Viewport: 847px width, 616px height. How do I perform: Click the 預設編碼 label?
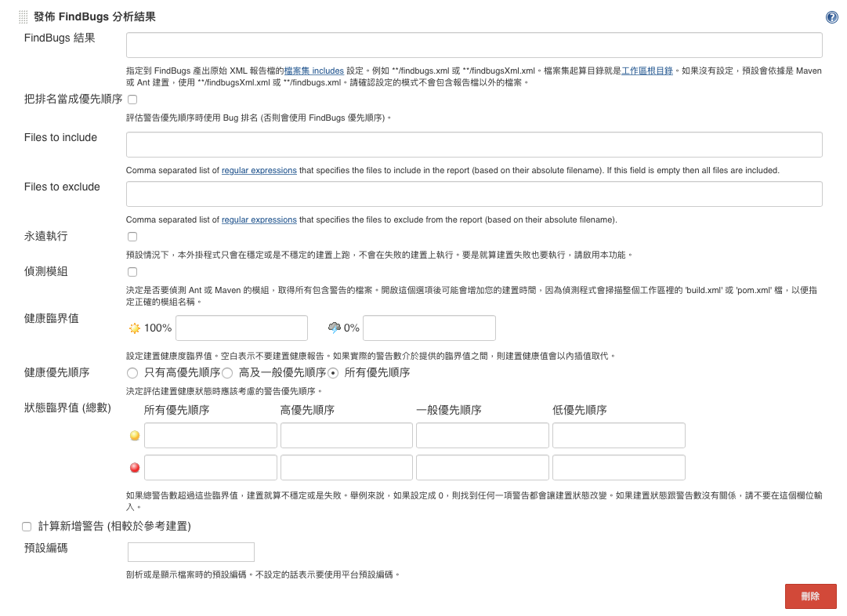pyautogui.click(x=46, y=548)
